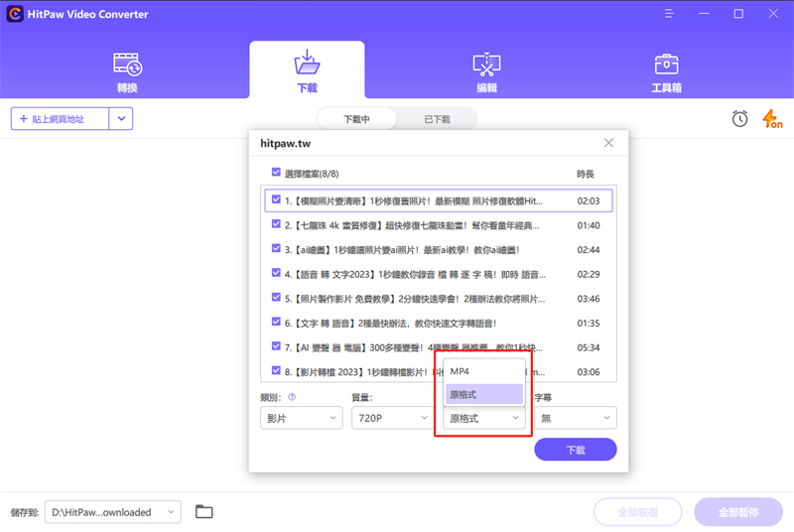Viewport: 794px width, 532px height.
Task: Open the 轉換 (Convert) tab
Action: coord(127,71)
